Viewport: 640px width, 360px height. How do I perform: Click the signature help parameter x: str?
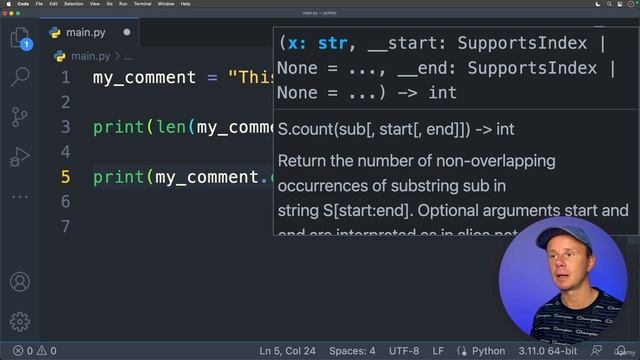tap(317, 43)
